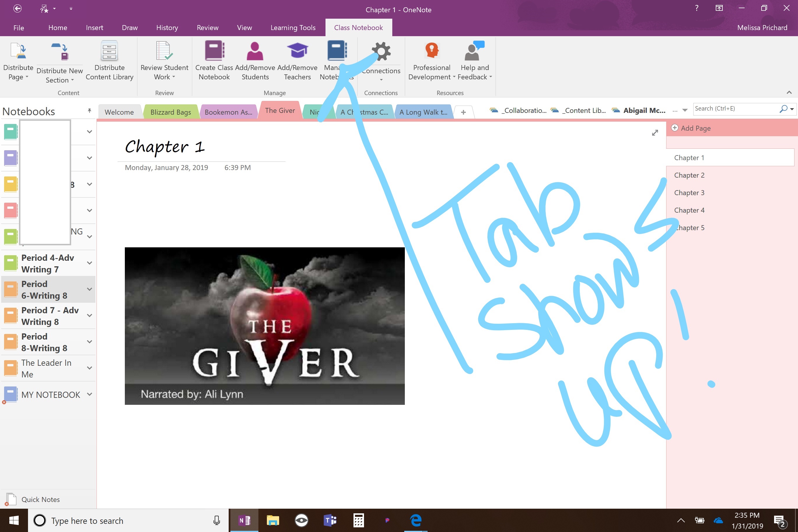Image resolution: width=798 pixels, height=532 pixels.
Task: Open Distribute New Section tool
Action: (60, 52)
